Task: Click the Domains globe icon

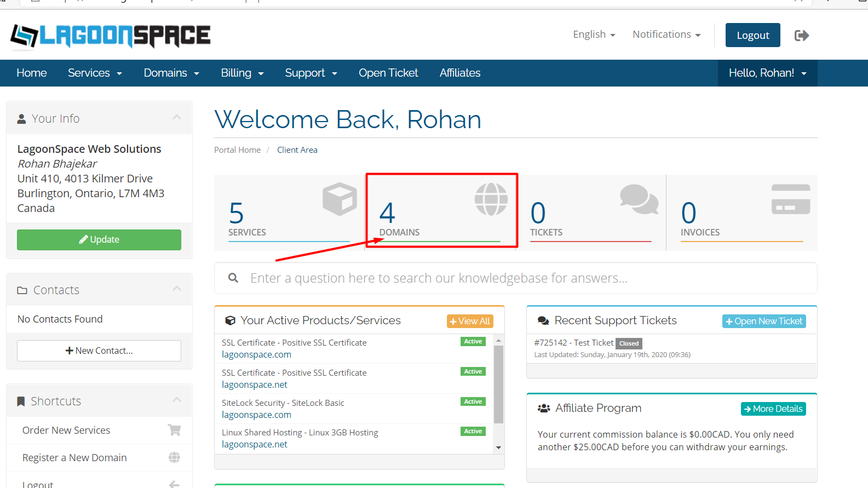Action: tap(491, 199)
